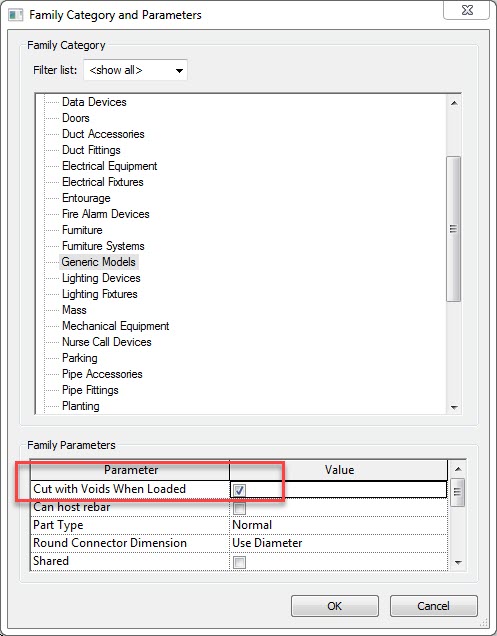Select Fire Alarm Devices category
The height and width of the screenshot is (636, 497).
[x=105, y=214]
